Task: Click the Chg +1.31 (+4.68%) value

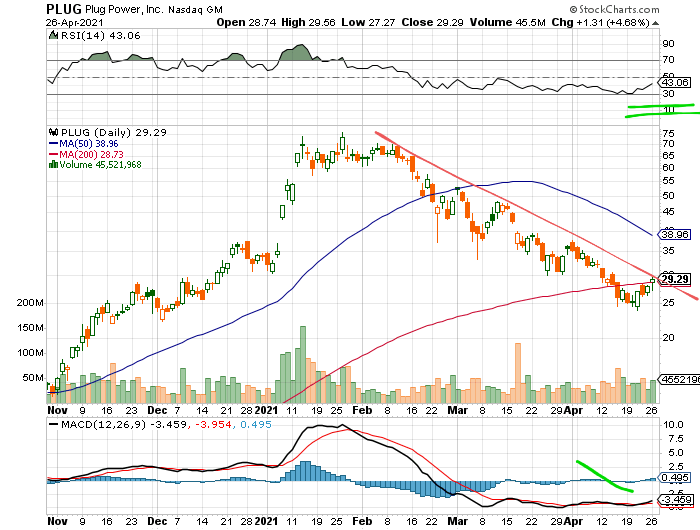Action: [x=600, y=22]
